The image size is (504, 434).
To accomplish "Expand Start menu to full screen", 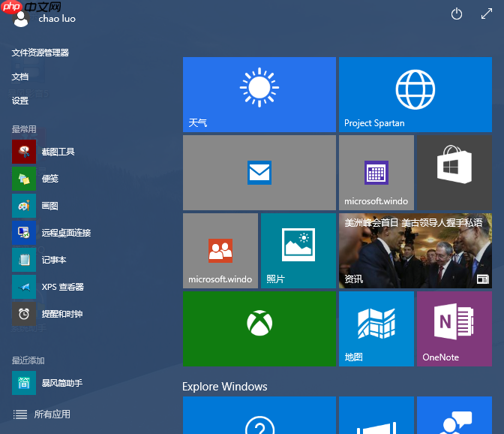I will pos(487,14).
